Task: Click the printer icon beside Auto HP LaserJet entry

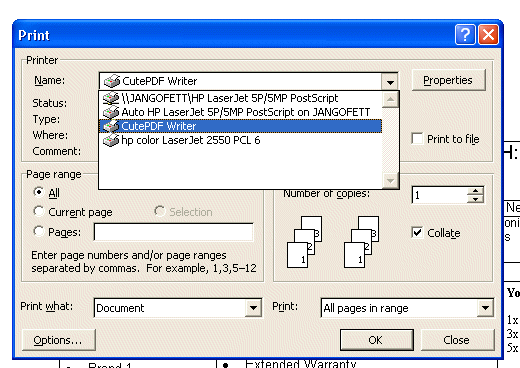Action: click(111, 112)
